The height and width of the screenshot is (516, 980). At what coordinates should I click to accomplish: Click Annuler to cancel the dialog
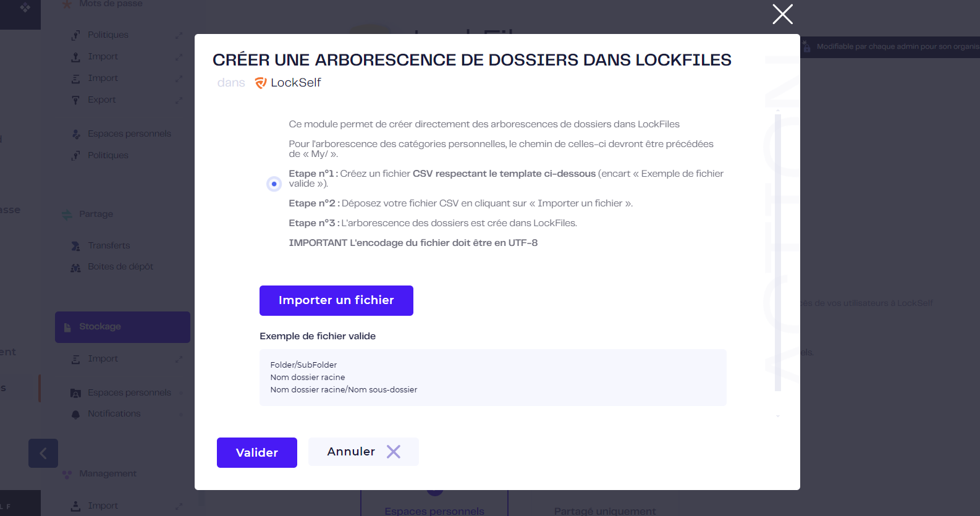point(363,452)
